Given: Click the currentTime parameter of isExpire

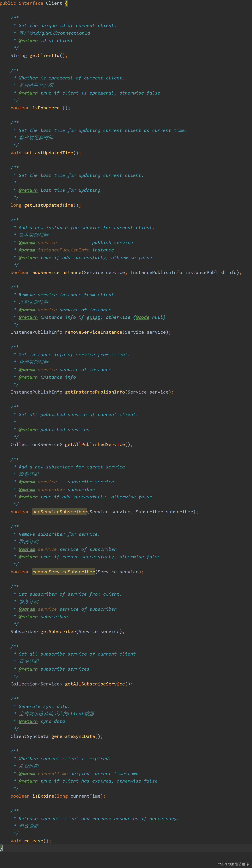Looking at the screenshot, I should point(85,796).
